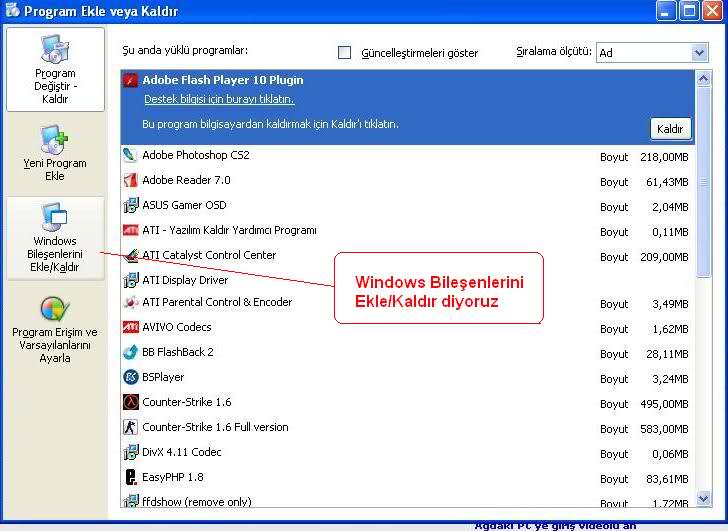Image resolution: width=728 pixels, height=531 pixels.
Task: Click the 0,06MB size value
Action: pos(670,454)
